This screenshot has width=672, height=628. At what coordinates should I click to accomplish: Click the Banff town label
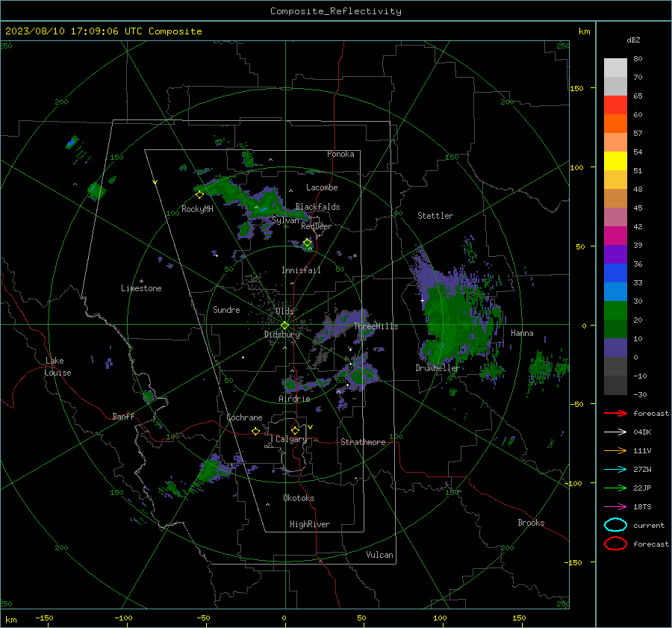coord(123,416)
